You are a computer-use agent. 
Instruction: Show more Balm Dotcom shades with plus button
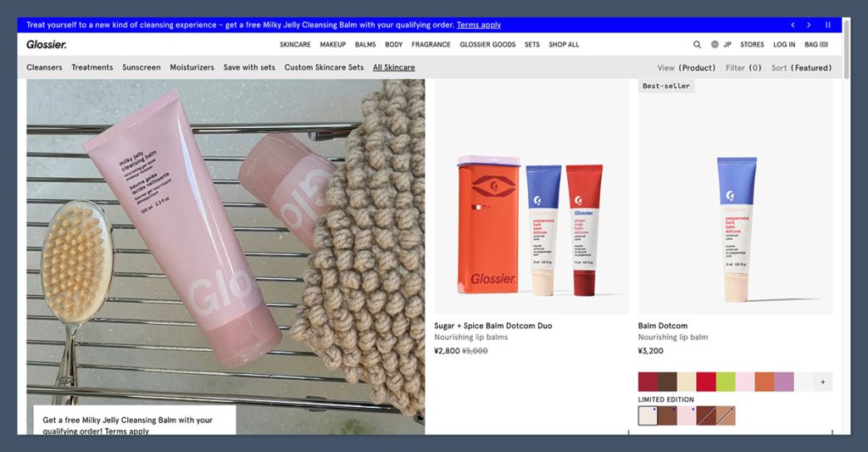[x=822, y=382]
